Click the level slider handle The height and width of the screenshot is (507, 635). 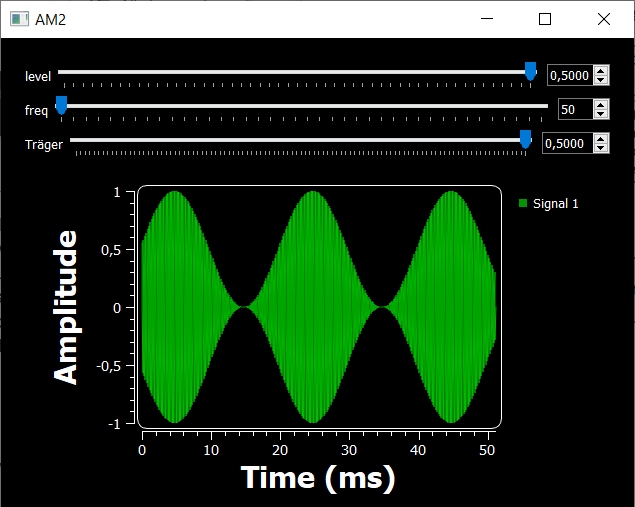coord(530,71)
